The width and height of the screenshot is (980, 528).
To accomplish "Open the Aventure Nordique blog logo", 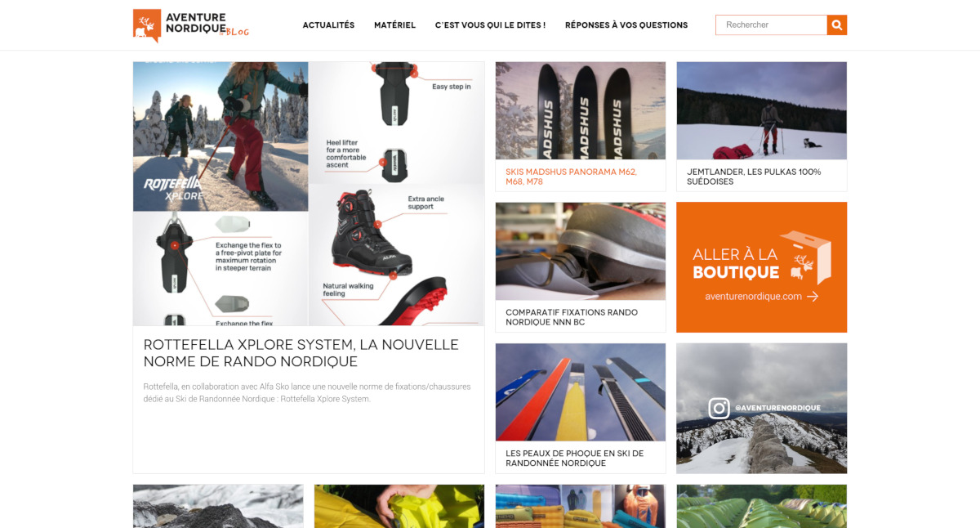I will click(x=191, y=25).
